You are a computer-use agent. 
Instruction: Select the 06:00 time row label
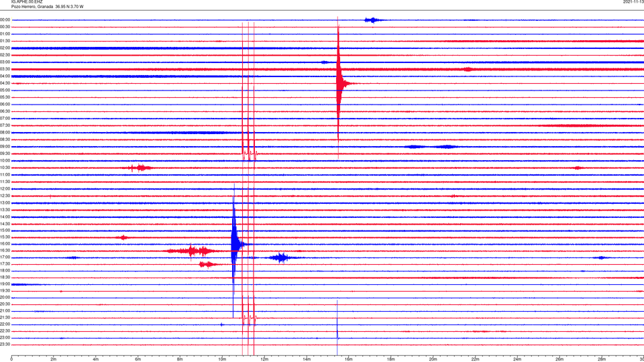pos(5,105)
